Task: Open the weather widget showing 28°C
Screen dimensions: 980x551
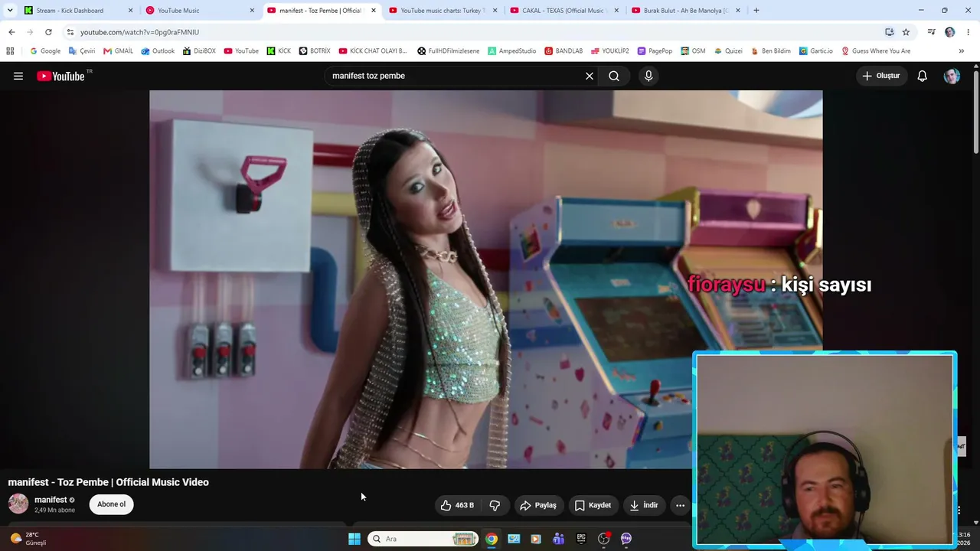Action: (x=28, y=539)
